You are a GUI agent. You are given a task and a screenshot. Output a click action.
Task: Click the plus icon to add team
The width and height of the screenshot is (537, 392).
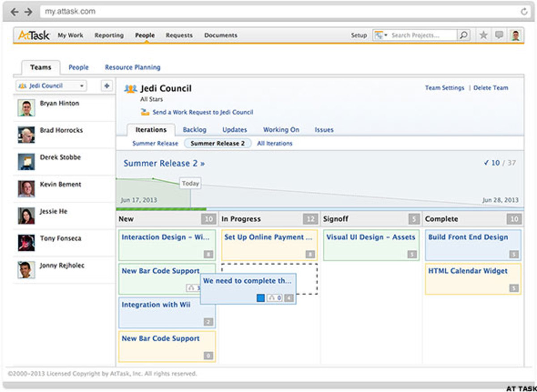(x=107, y=86)
